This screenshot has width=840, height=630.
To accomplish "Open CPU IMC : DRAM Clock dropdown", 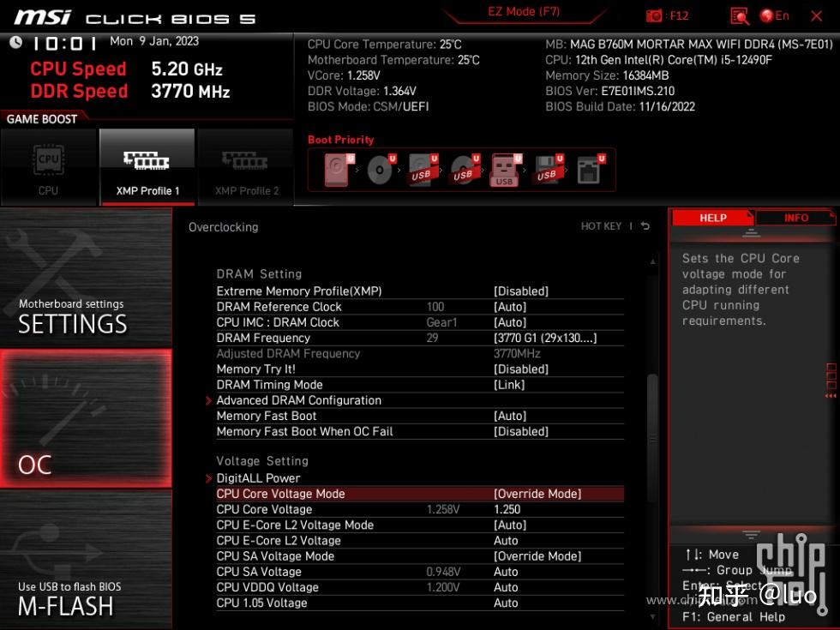I will pos(509,322).
